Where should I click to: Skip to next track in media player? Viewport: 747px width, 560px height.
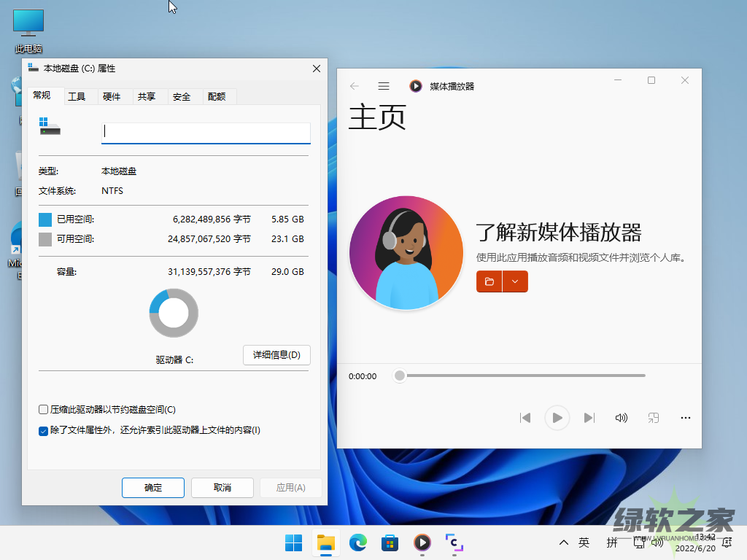(x=589, y=418)
